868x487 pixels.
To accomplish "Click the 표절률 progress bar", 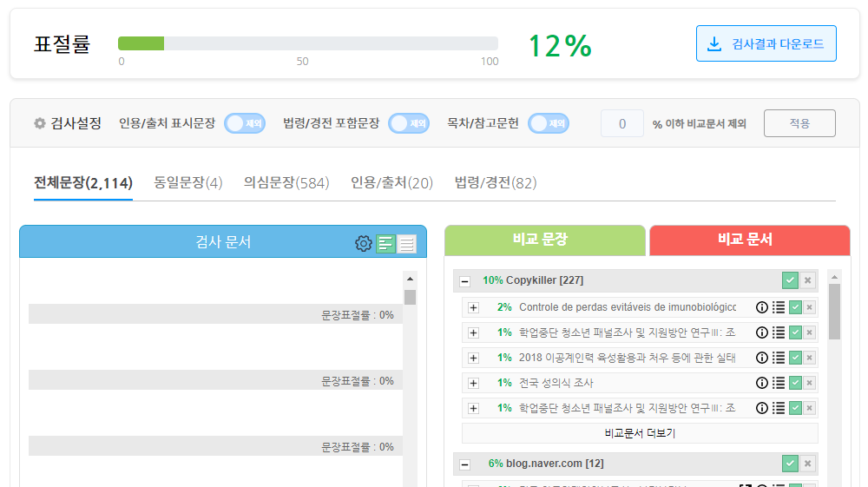I will pyautogui.click(x=308, y=43).
